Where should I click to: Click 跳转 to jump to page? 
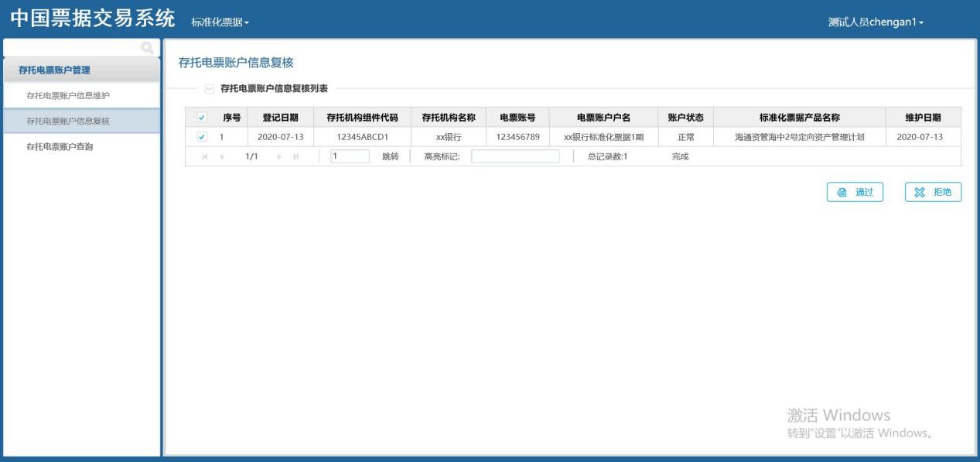[x=391, y=156]
